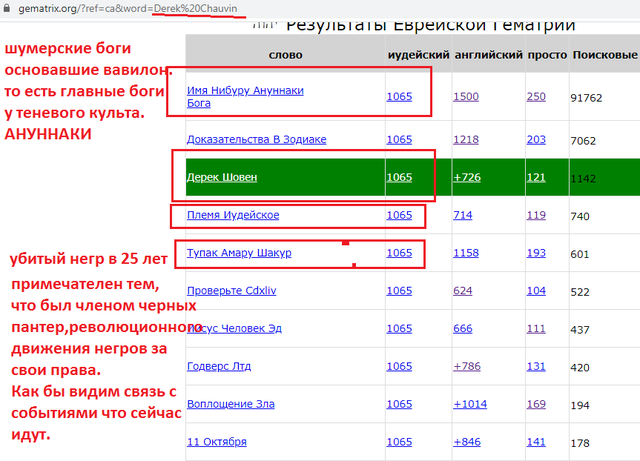Click value 141 in 11 Октября row
The height and width of the screenshot is (461, 640).
pos(536,442)
